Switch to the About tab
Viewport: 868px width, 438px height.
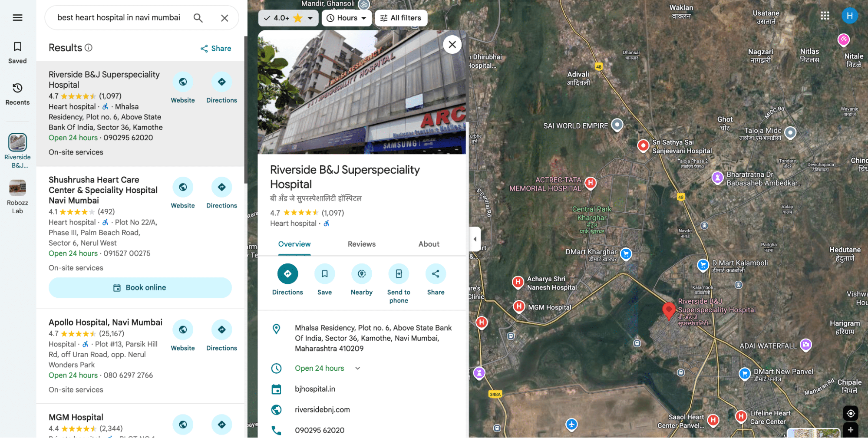[429, 244]
